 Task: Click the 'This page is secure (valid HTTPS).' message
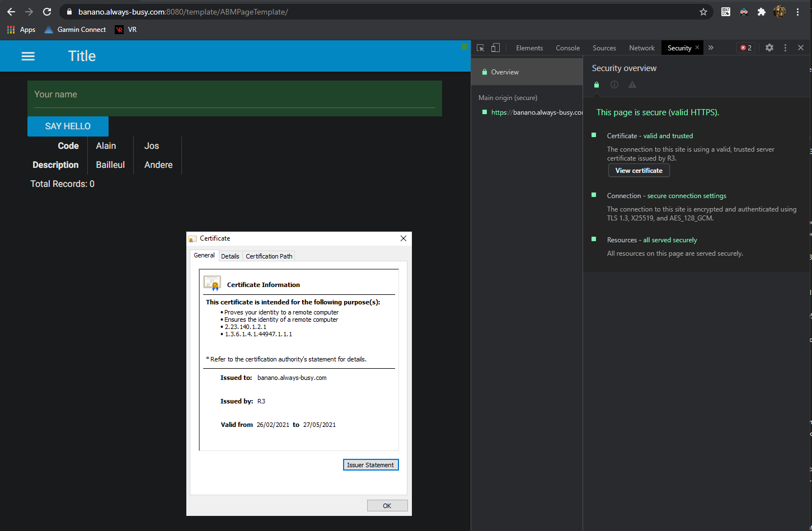coord(658,112)
